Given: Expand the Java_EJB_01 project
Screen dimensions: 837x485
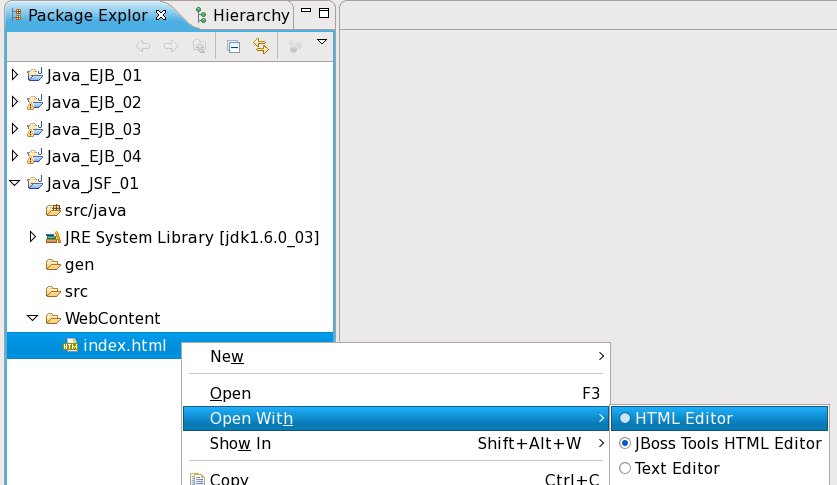Looking at the screenshot, I should [x=14, y=75].
